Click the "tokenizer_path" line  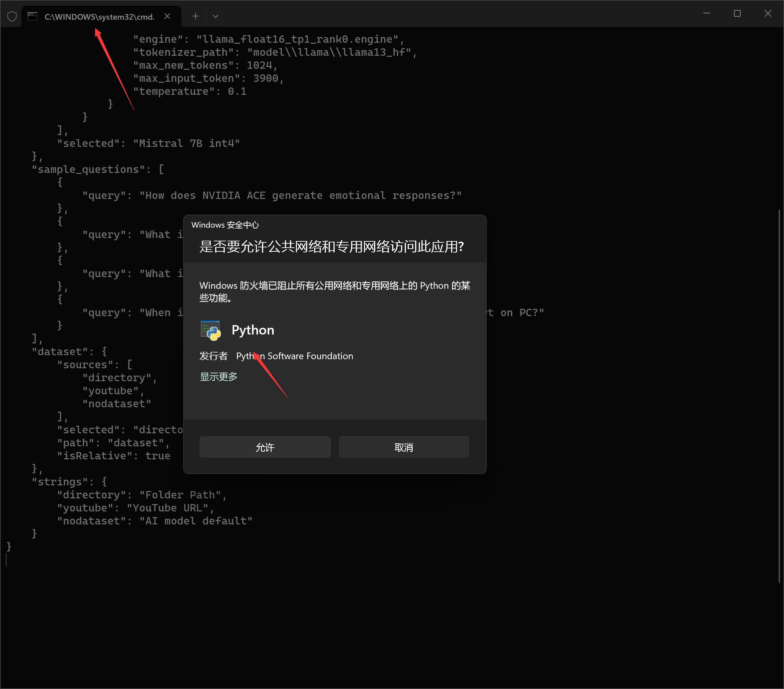[275, 52]
